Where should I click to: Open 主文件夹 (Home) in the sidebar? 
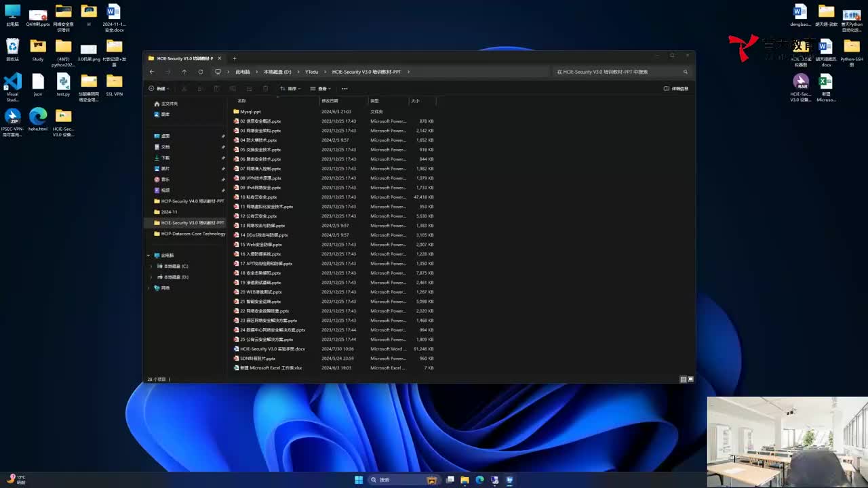(166, 104)
